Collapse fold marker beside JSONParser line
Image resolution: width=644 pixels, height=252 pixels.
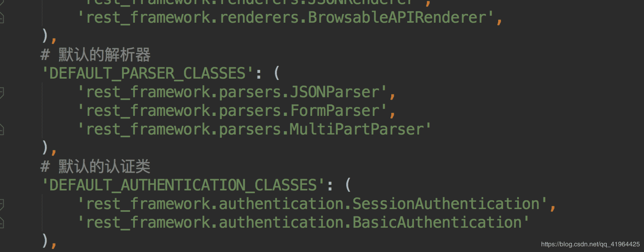(1, 92)
